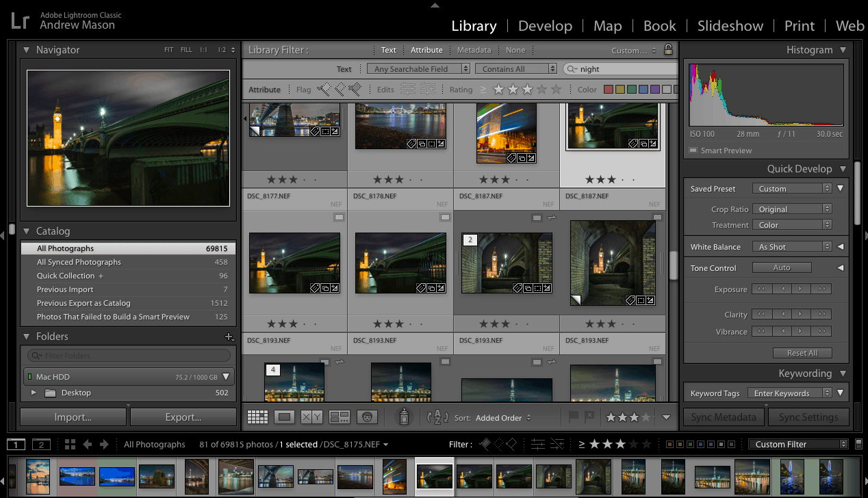Open Sort Added Order dropdown
The height and width of the screenshot is (498, 868).
pos(503,417)
